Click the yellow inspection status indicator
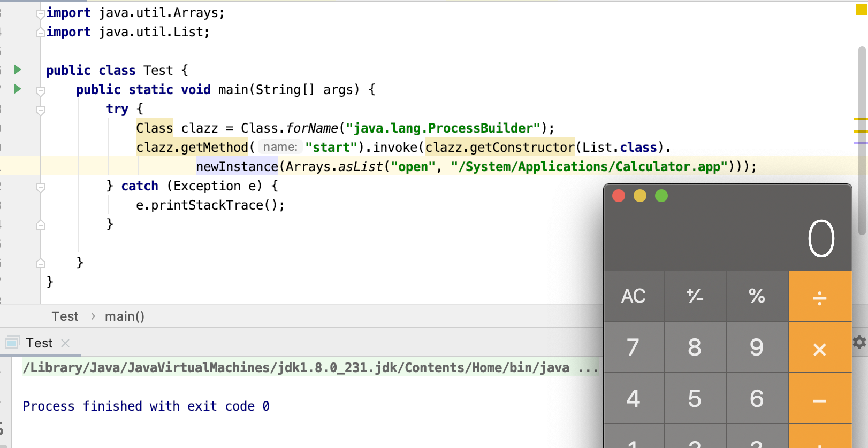Image resolution: width=868 pixels, height=448 pixels. click(861, 10)
